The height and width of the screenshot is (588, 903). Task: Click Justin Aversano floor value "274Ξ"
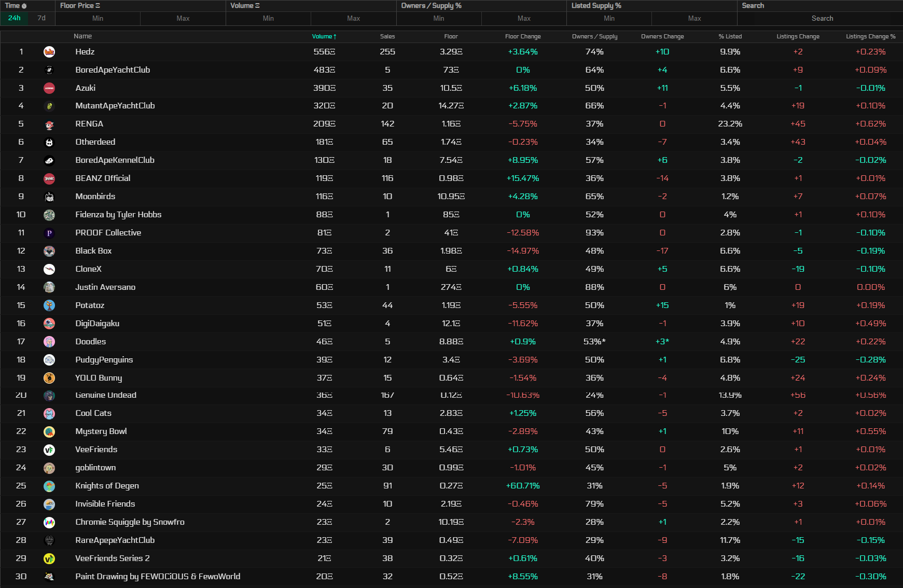(x=451, y=287)
